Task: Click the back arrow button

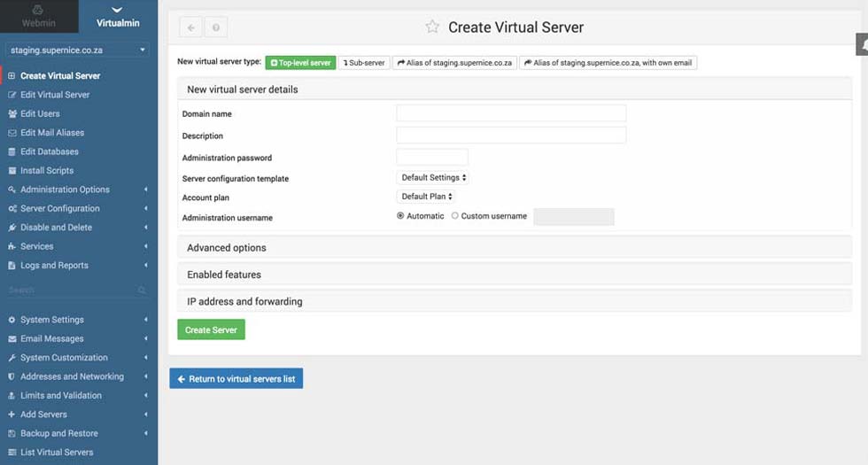Action: click(190, 27)
